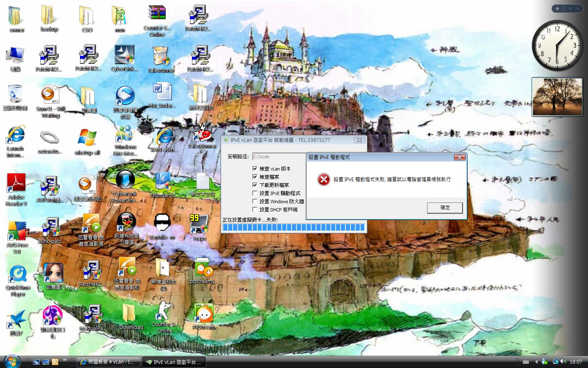Viewport: 588px width, 368px height.
Task: Select the AVG Free 9.0 shortcut
Action: click(17, 237)
